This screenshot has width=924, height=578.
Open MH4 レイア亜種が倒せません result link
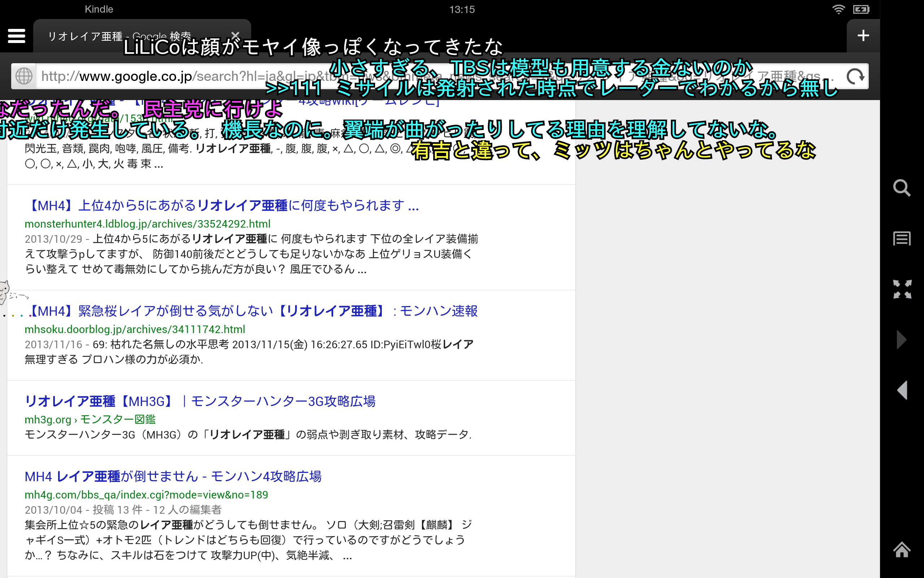[x=173, y=477]
